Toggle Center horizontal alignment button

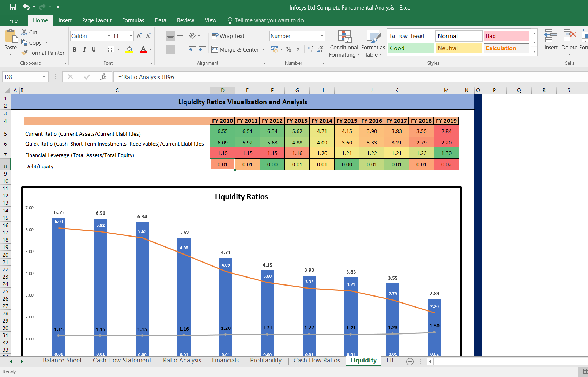click(170, 49)
